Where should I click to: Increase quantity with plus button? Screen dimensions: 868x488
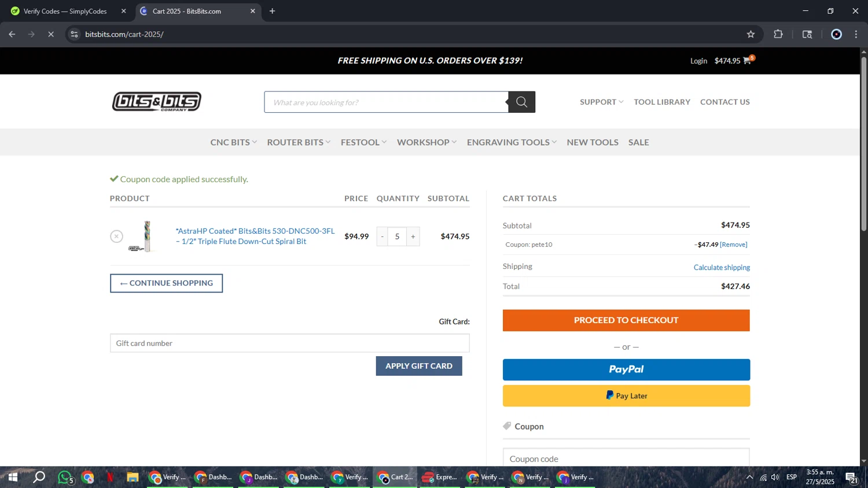[413, 236]
